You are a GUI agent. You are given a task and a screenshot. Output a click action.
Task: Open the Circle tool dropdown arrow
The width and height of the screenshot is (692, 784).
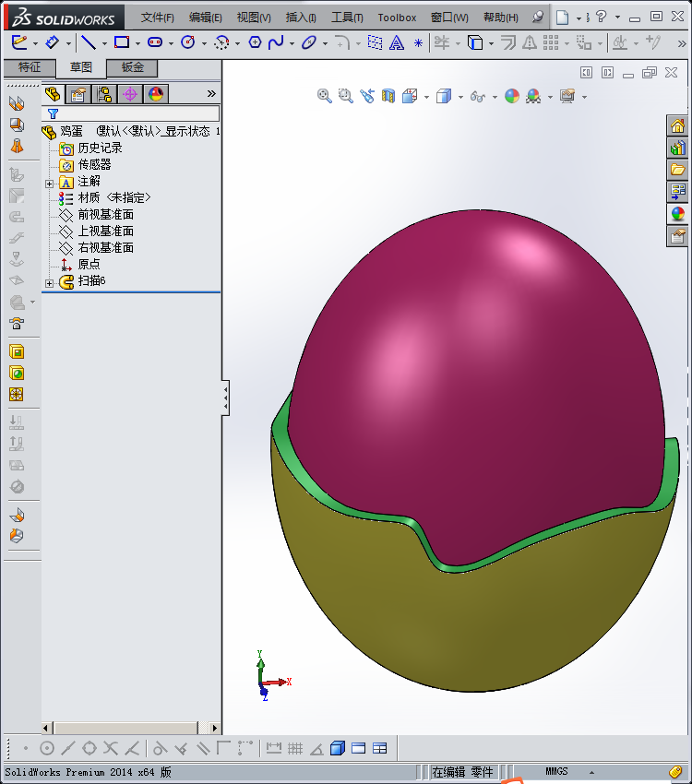point(204,44)
